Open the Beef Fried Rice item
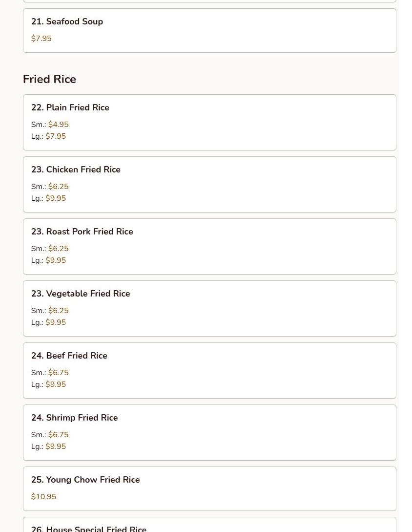Viewport: 412px width, 532px height. click(69, 356)
